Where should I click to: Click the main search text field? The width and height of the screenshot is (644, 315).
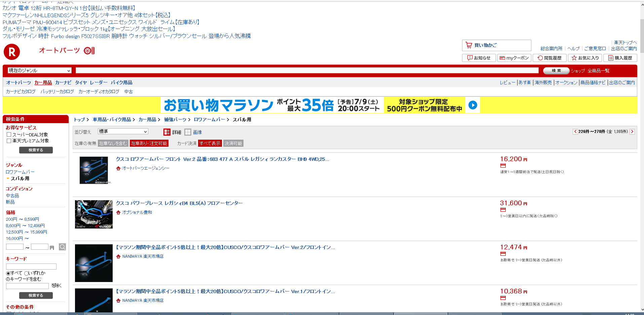(307, 70)
